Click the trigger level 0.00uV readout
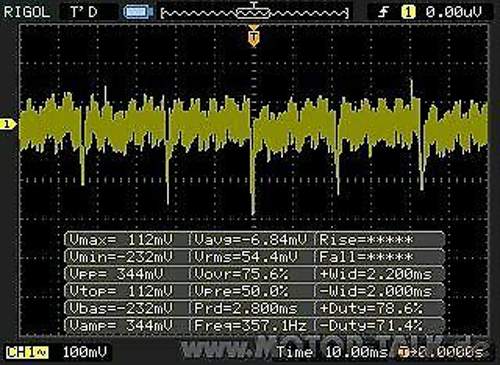500x365 pixels. pos(454,13)
